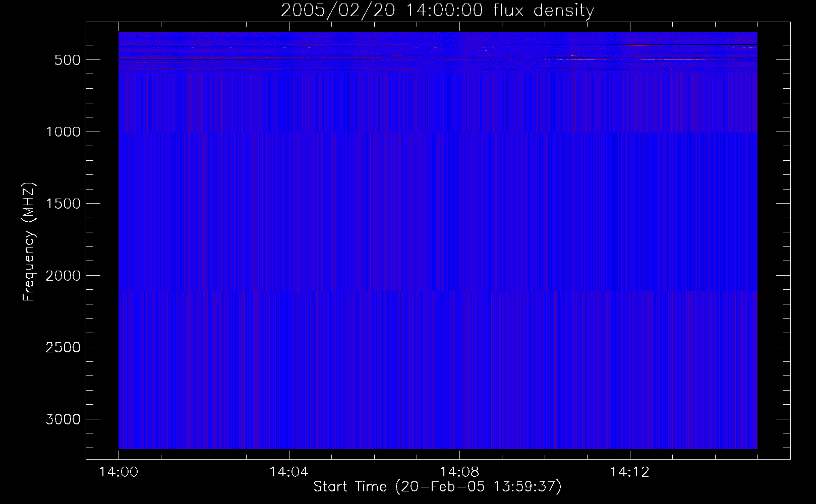
Task: Click the plot title '2005/02/20 14:00:00 flux density'
Action: [x=437, y=11]
